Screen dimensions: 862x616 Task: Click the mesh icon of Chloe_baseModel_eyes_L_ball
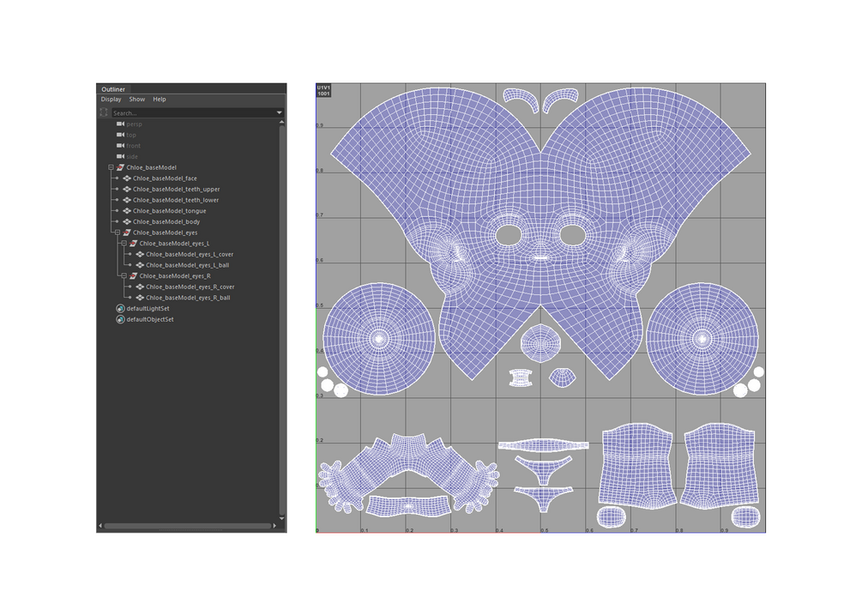tap(140, 265)
